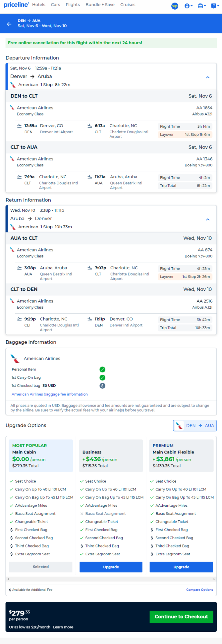Click the Personal Item green checkmark icon
The image size is (222, 644).
(102, 369)
